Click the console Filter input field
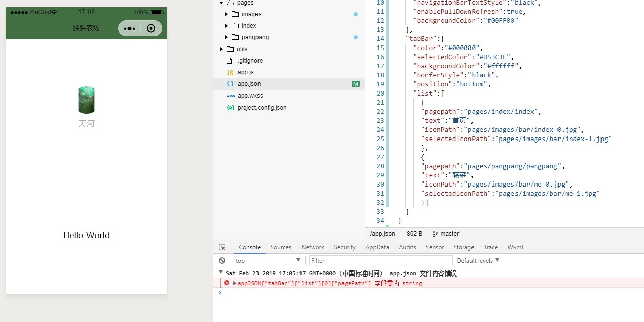This screenshot has width=644, height=322. (380, 261)
